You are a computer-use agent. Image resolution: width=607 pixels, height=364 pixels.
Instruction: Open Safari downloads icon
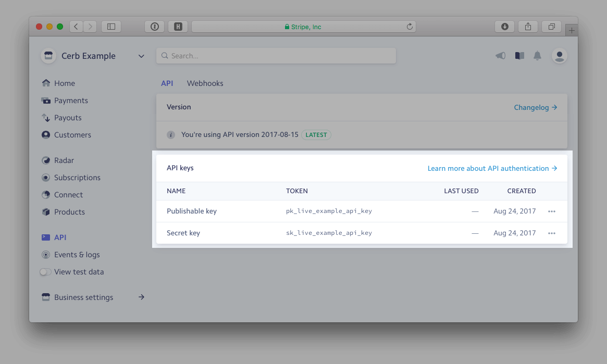504,27
